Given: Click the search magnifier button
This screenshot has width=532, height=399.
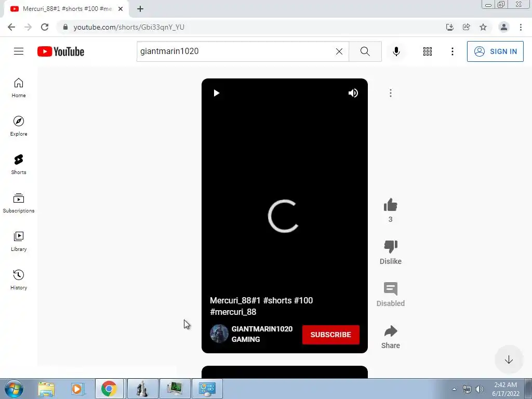Looking at the screenshot, I should pos(365,51).
